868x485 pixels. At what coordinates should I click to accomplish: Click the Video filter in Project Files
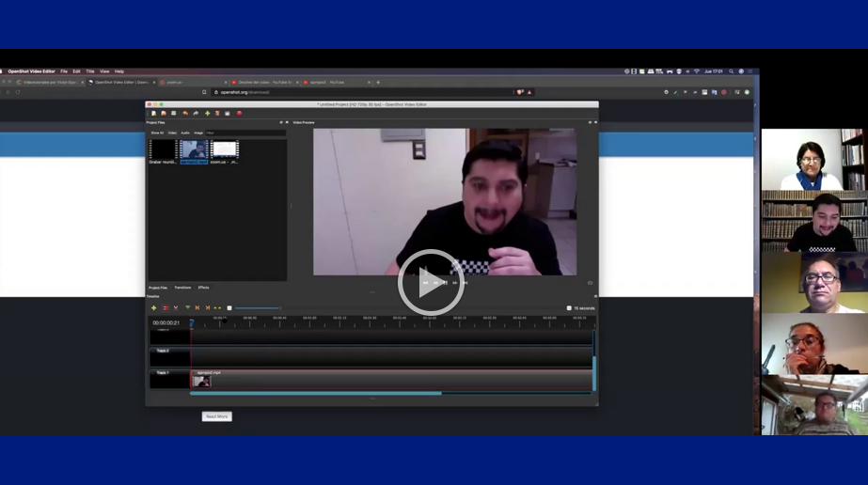coord(172,133)
